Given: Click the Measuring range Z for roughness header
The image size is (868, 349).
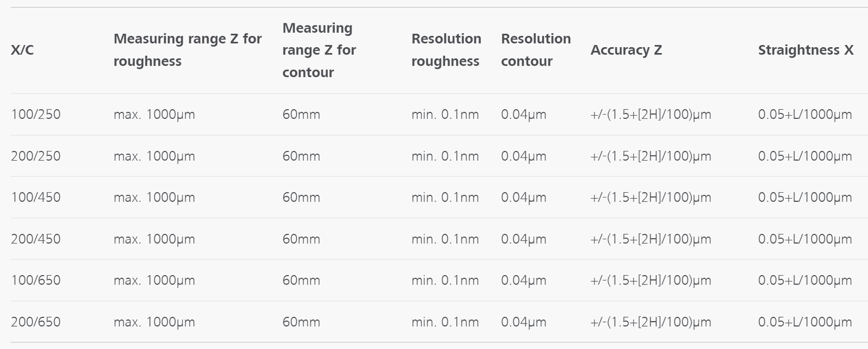Looking at the screenshot, I should (x=187, y=50).
